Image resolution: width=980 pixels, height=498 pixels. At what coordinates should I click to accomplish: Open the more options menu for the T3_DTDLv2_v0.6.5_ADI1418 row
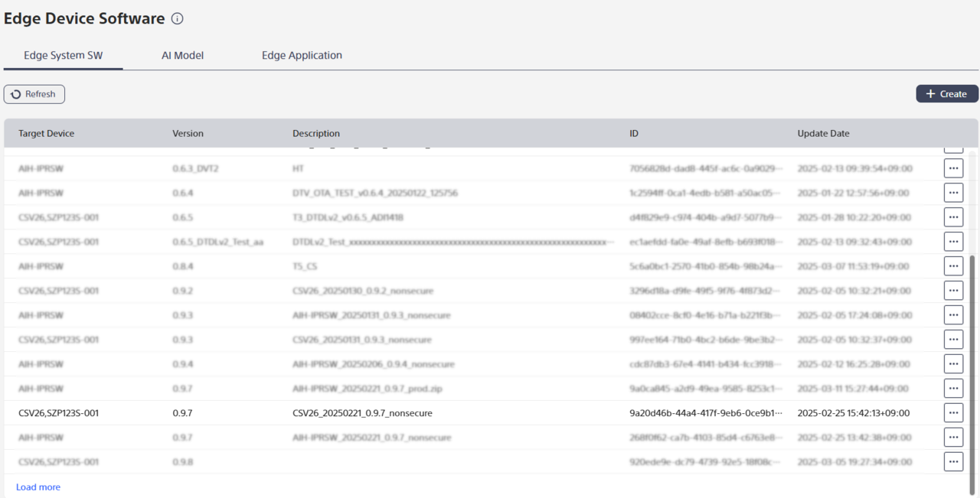click(x=953, y=217)
